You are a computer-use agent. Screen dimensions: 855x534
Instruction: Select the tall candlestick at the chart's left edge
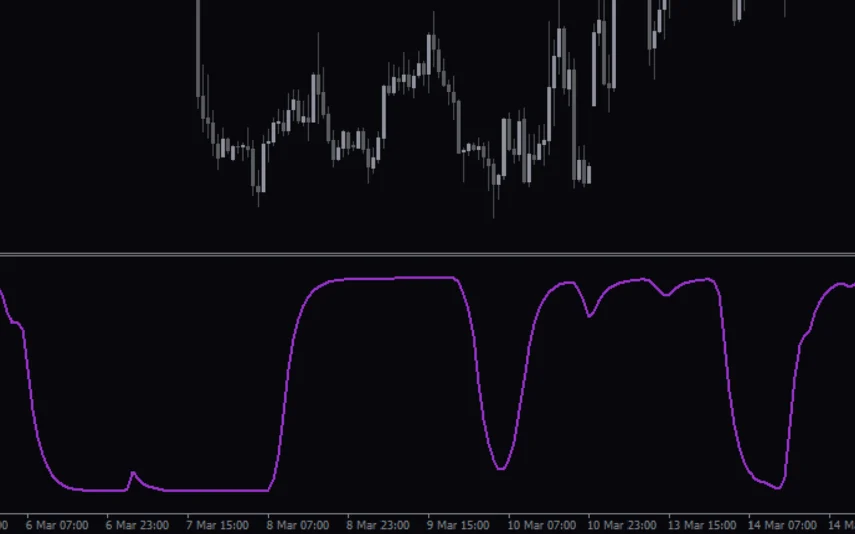point(198,50)
